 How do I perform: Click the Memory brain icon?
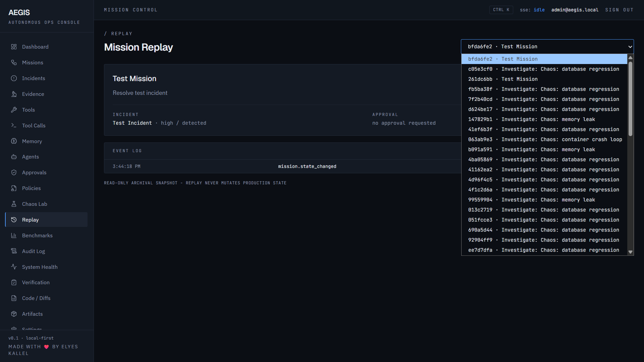coord(14,141)
